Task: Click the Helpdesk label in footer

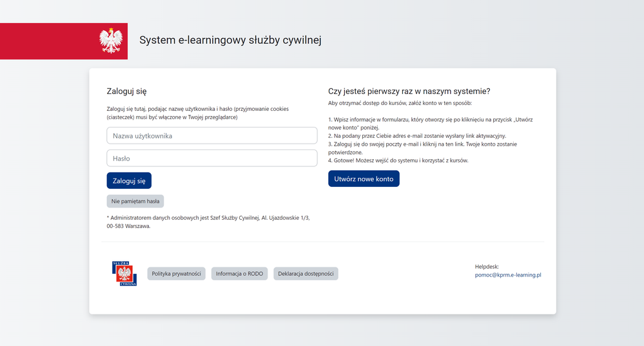Action: coord(487,266)
